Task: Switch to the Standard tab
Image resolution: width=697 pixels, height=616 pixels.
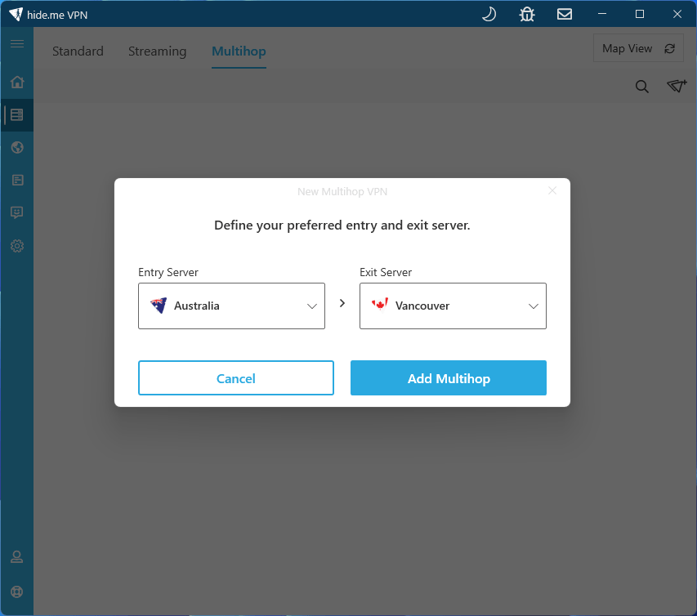Action: 78,51
